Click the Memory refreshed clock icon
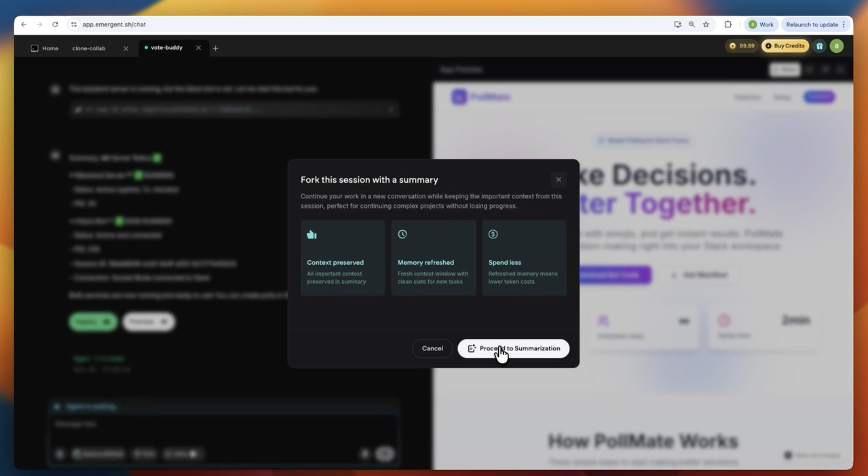This screenshot has height=476, width=868. [x=402, y=234]
